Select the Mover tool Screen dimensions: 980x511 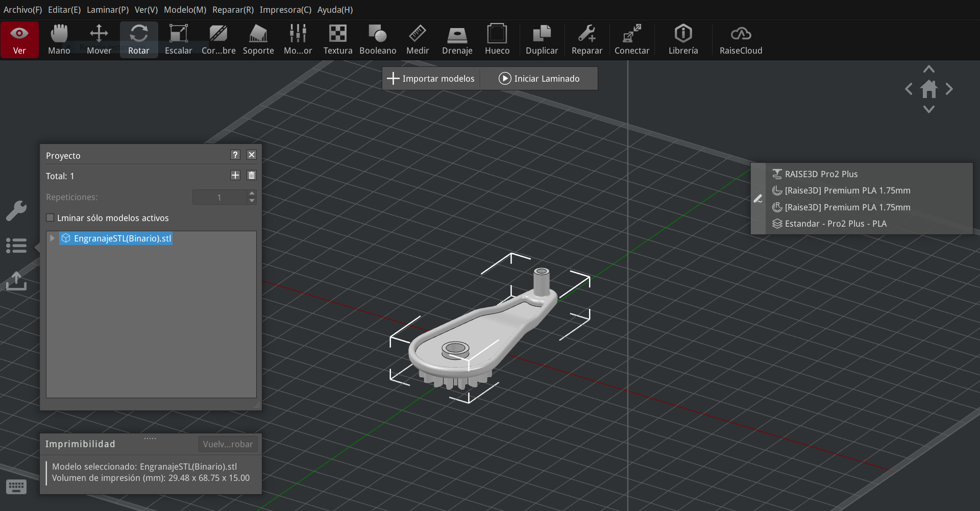[x=99, y=40]
